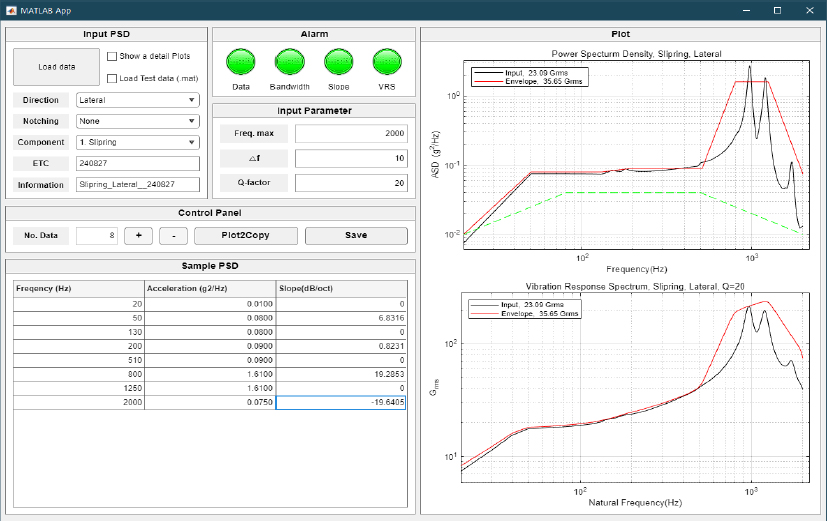This screenshot has height=521, width=827.
Task: Select the Freqency (Hz) column header
Action: pos(79,288)
